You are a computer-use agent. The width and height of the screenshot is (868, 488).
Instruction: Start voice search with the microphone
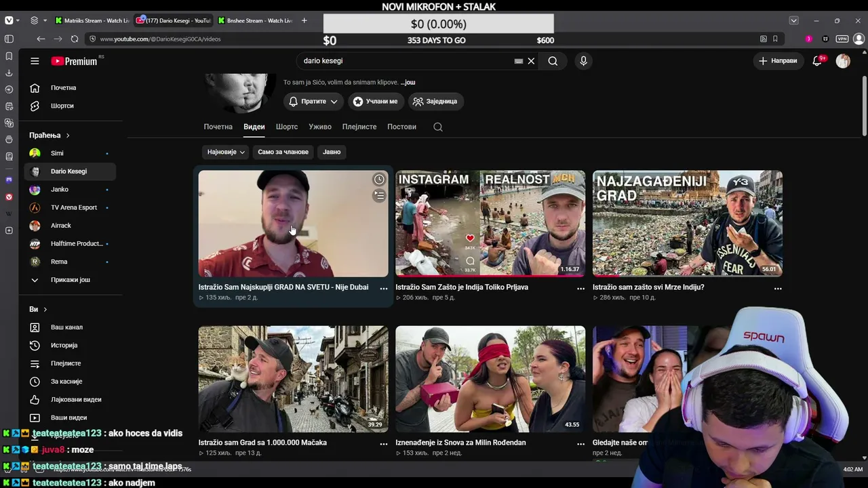pos(583,61)
